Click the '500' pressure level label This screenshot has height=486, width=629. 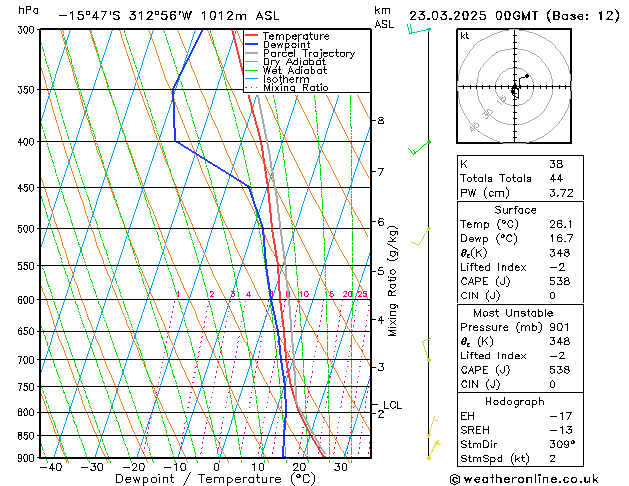[x=28, y=229]
